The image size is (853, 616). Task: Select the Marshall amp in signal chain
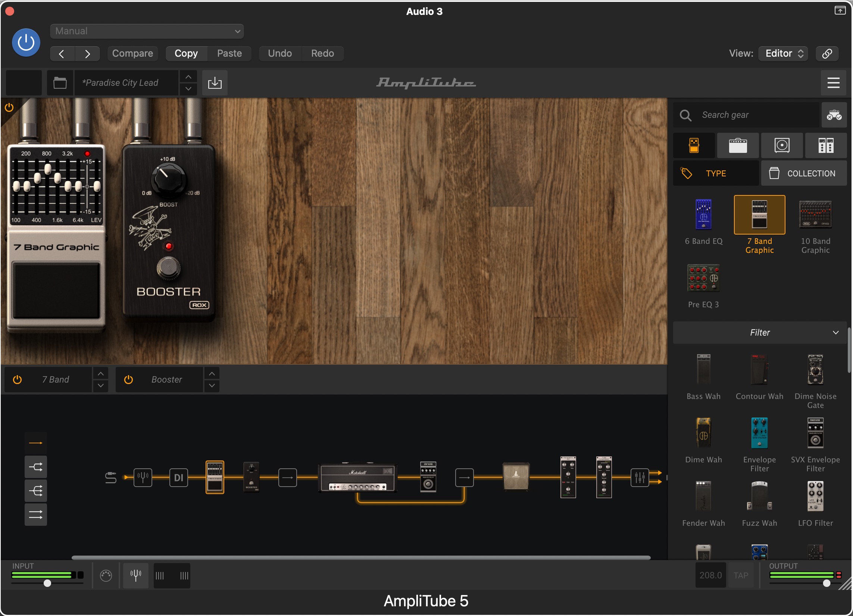coord(358,478)
